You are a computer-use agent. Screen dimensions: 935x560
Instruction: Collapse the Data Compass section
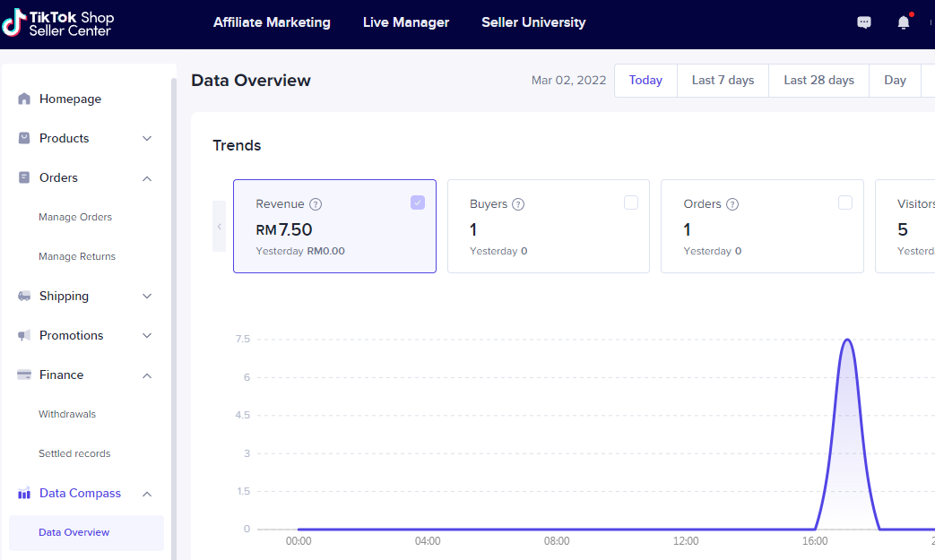coord(147,494)
